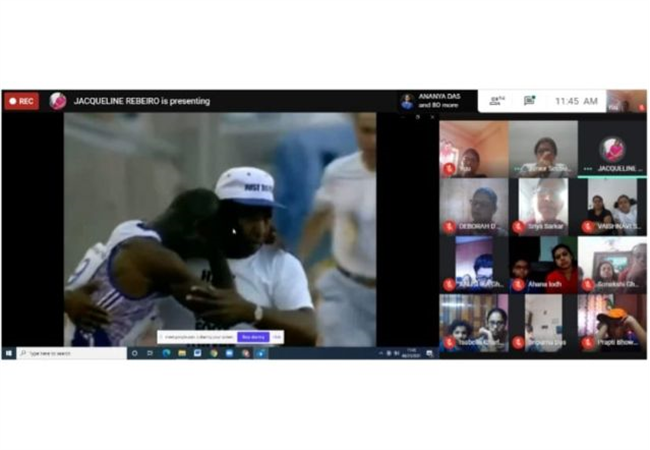
Task: Expand ANANYA DAS and 80 more participants
Action: (430, 101)
